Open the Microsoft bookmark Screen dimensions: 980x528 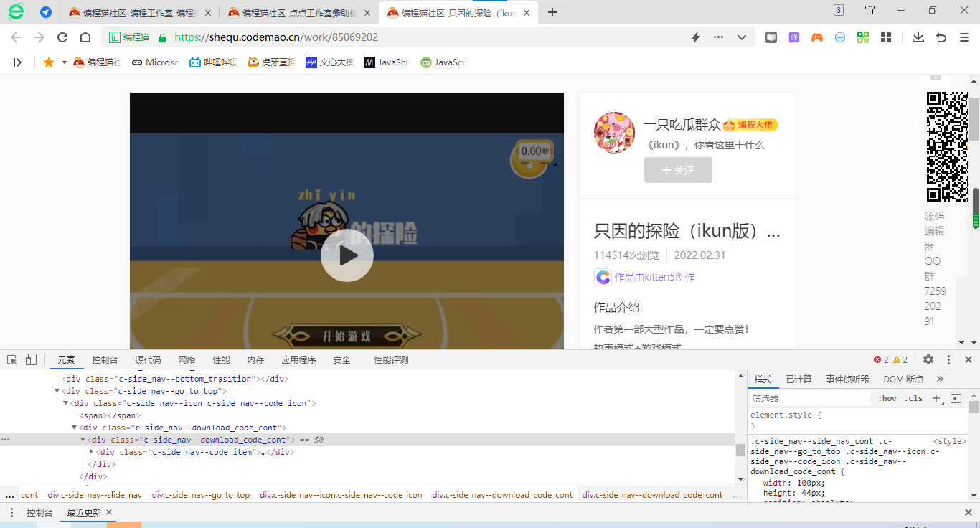click(155, 62)
